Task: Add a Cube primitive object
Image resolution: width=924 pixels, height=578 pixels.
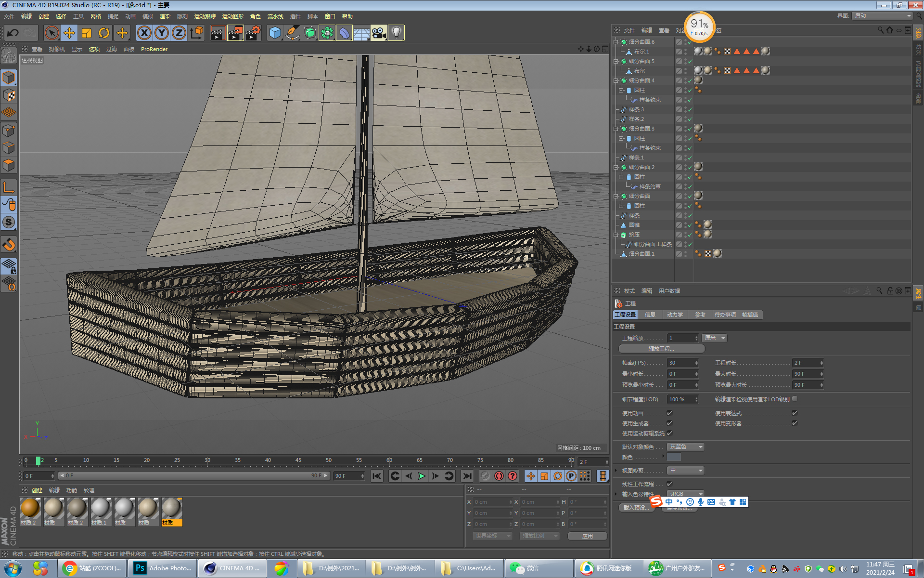Action: 275,33
